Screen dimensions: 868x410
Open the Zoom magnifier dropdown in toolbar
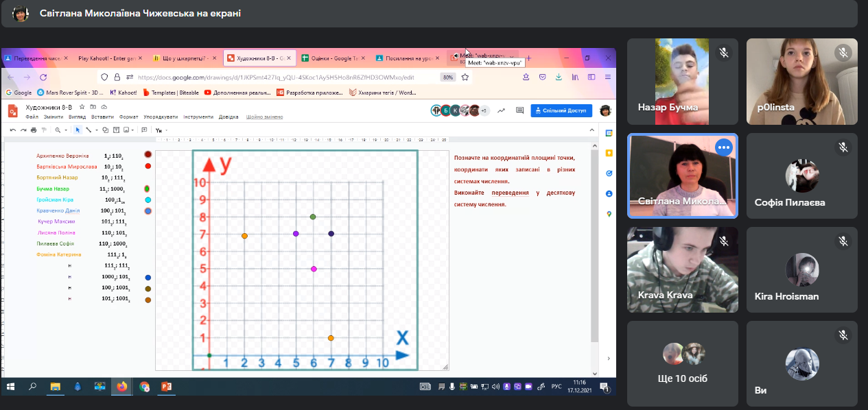[66, 130]
